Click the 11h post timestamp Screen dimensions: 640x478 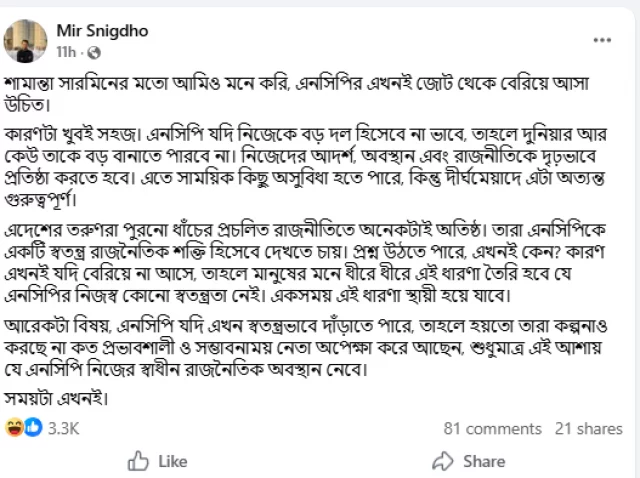(68, 51)
